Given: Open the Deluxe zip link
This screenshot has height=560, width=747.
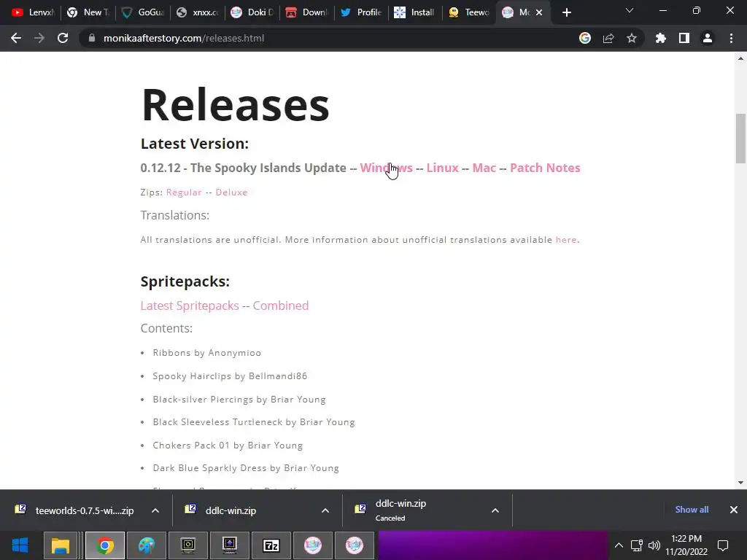Looking at the screenshot, I should (231, 192).
